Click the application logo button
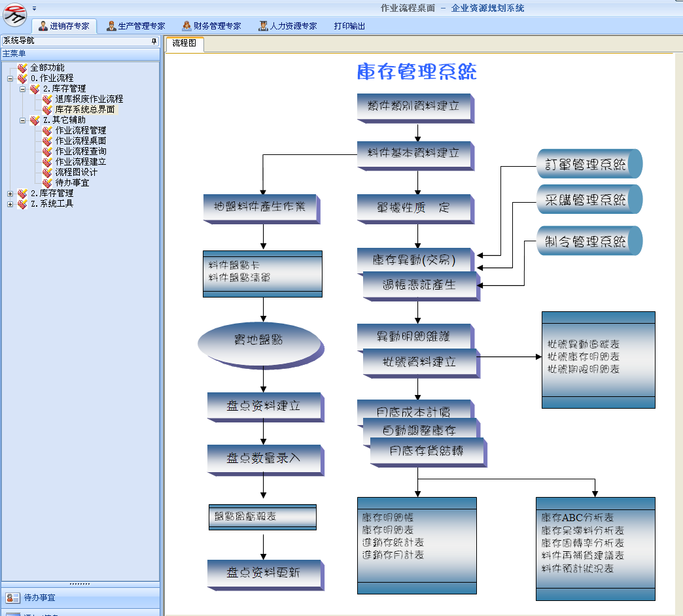 coord(14,12)
